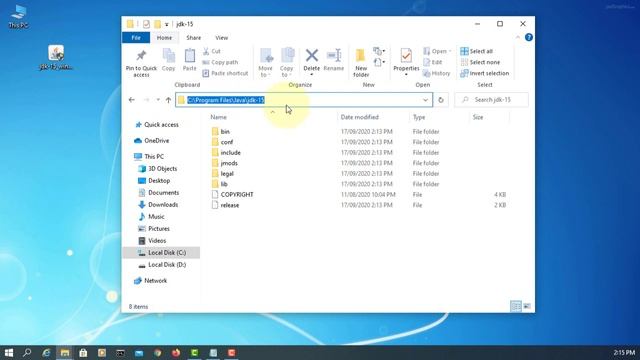Viewport: 640px width, 360px height.
Task: Click the Edit command in ribbon
Action: pyautogui.click(x=433, y=62)
